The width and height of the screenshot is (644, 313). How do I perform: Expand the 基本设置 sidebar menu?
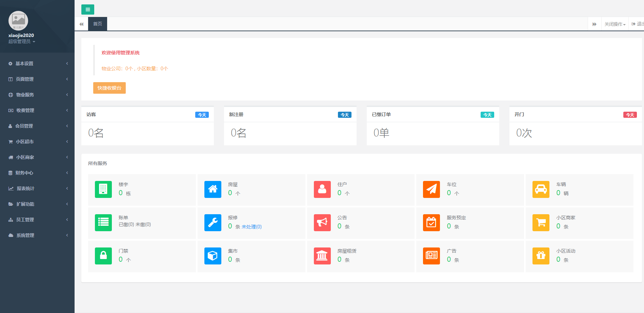click(x=37, y=63)
